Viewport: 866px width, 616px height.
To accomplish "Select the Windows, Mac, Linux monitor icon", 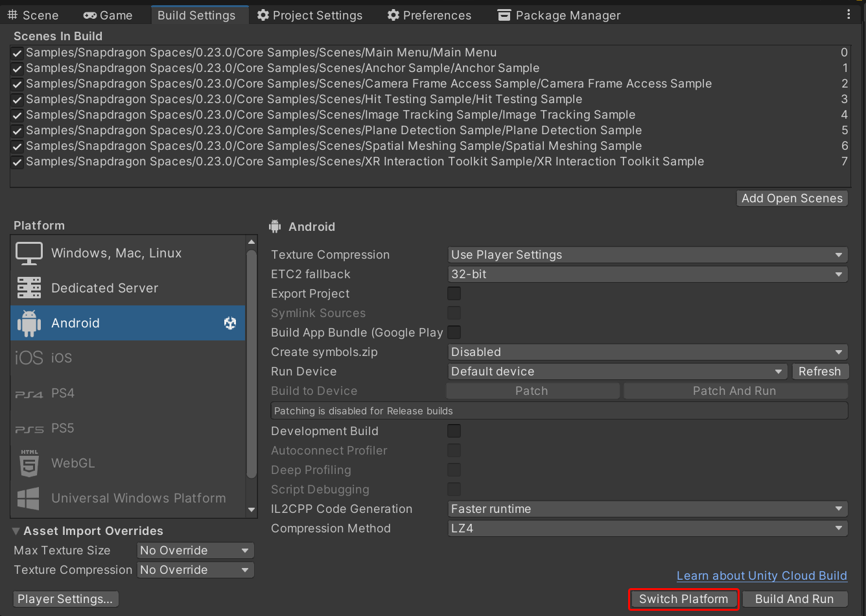I will tap(29, 254).
